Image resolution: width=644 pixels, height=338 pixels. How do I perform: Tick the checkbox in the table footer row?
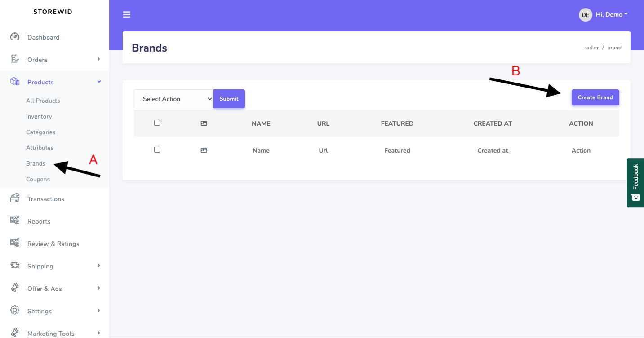(157, 150)
